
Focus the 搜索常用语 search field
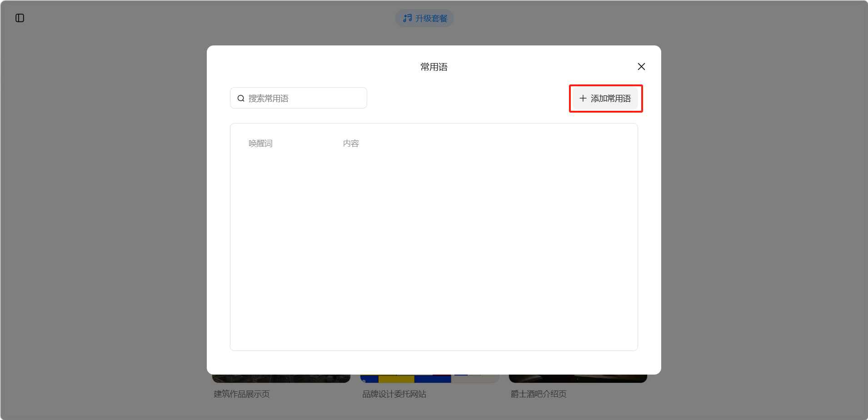pos(304,99)
